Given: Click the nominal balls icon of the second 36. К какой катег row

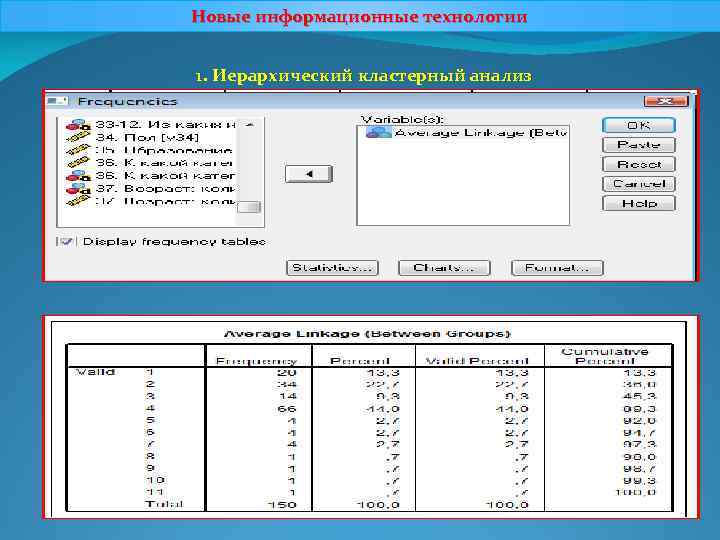Looking at the screenshot, I should pos(79,175).
